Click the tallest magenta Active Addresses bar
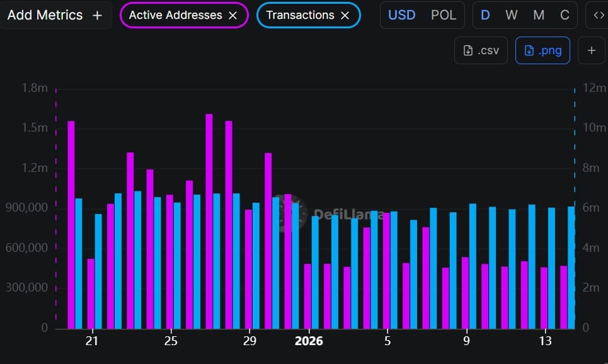The height and width of the screenshot is (364, 608). tap(208, 220)
